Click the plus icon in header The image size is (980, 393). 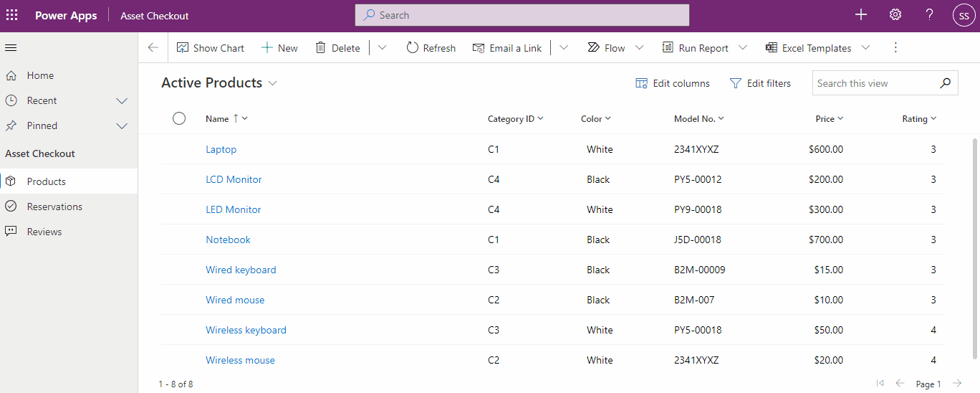[861, 15]
